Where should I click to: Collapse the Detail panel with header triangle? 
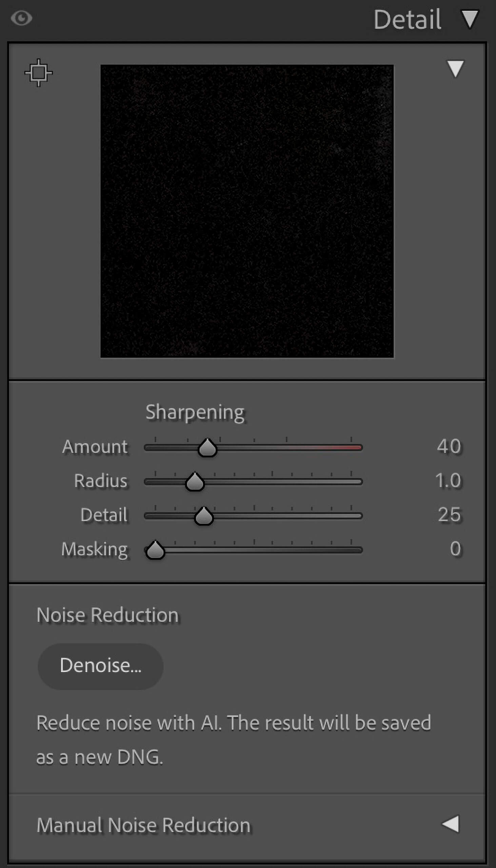click(x=470, y=19)
